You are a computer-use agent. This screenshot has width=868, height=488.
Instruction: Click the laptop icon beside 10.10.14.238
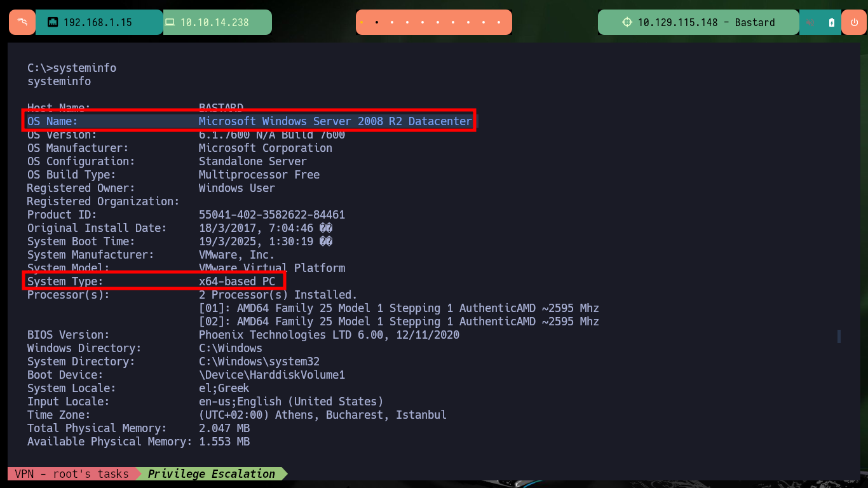tap(170, 22)
